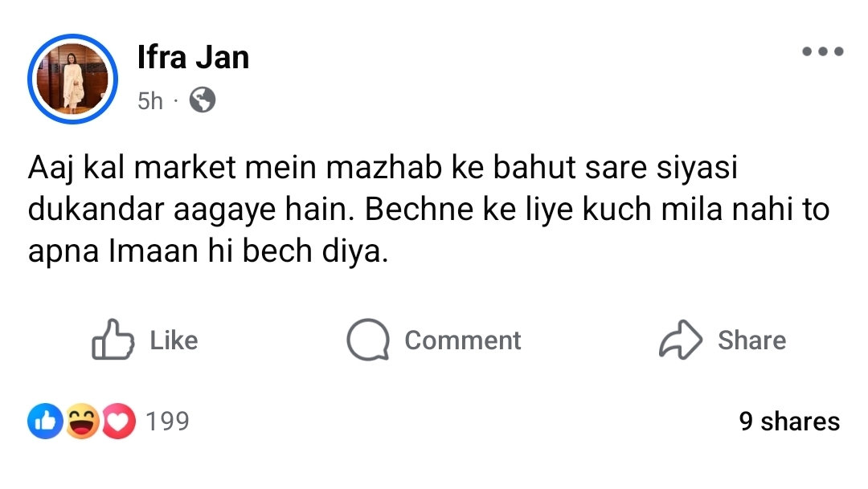Image resolution: width=868 pixels, height=489 pixels.
Task: Click the laughing haha reaction emoji
Action: tap(81, 422)
